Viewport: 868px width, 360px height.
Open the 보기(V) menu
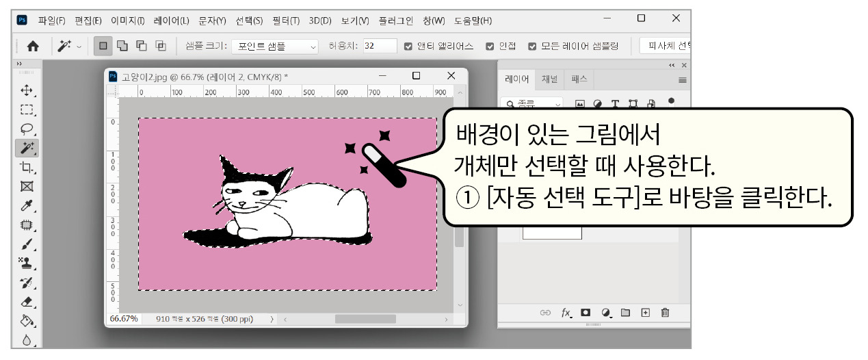354,21
